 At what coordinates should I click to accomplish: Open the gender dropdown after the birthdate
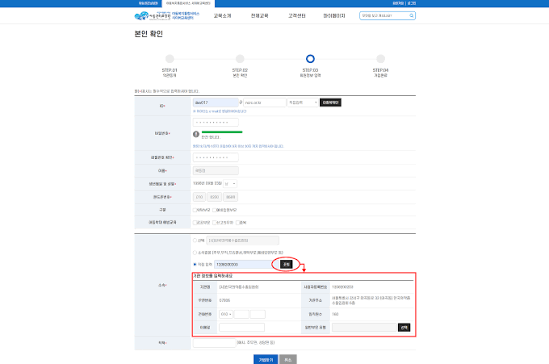pyautogui.click(x=230, y=184)
